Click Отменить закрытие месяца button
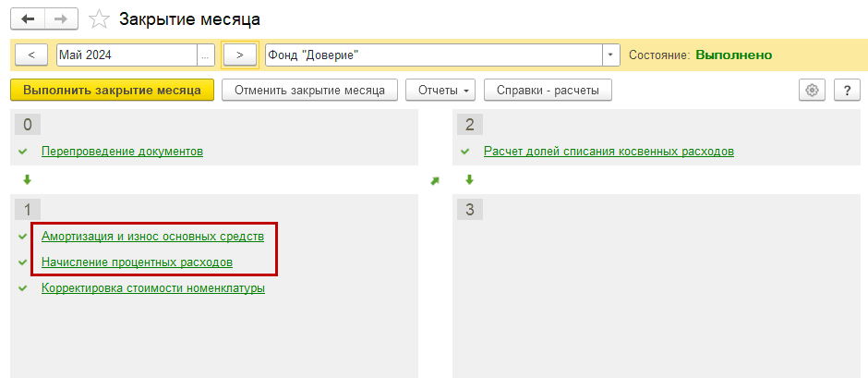 [x=309, y=90]
